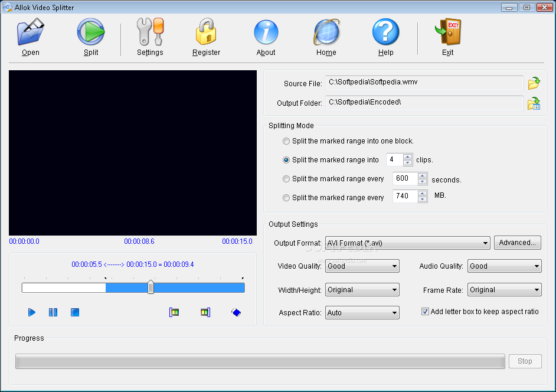This screenshot has width=556, height=392.
Task: Open the Output Format dropdown
Action: (408, 243)
